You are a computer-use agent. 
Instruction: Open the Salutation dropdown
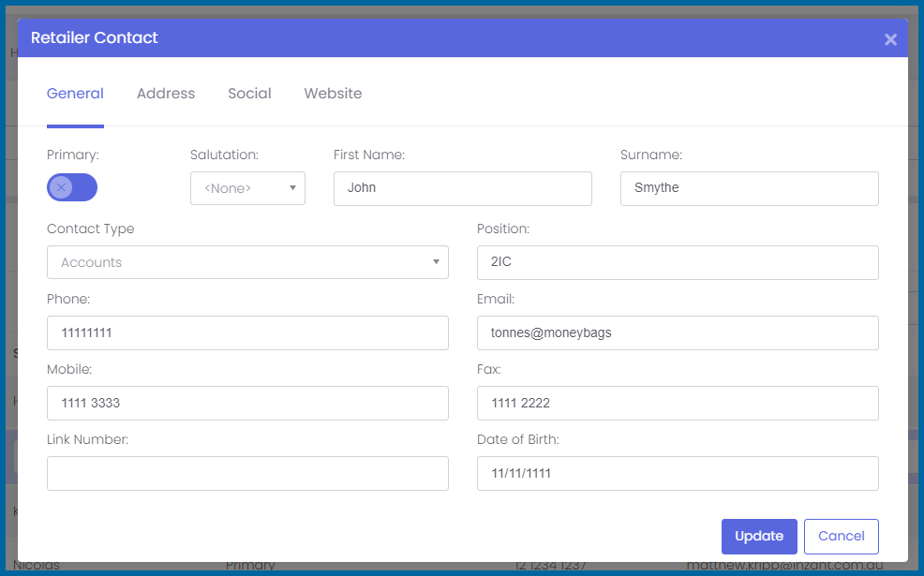[247, 188]
